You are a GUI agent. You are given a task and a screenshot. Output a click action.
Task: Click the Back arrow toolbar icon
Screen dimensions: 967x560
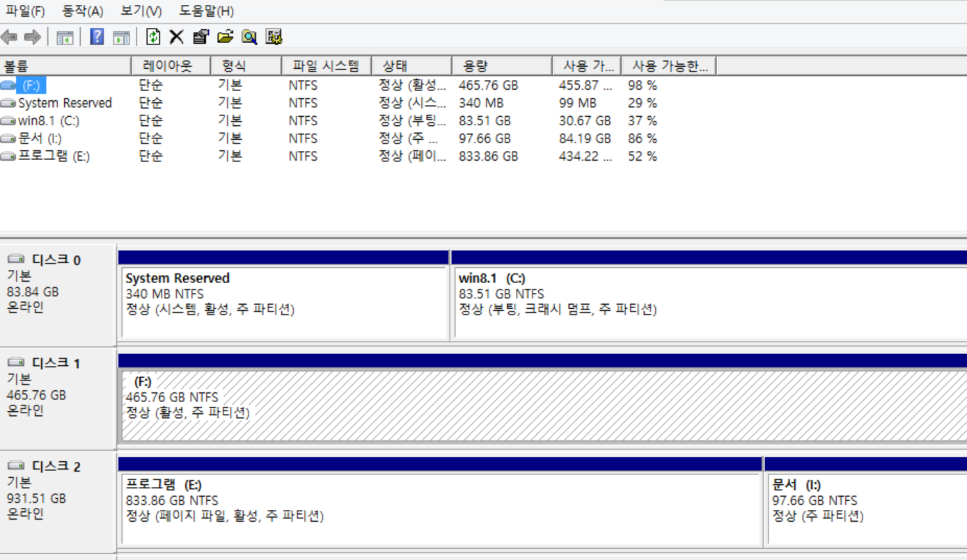tap(10, 37)
